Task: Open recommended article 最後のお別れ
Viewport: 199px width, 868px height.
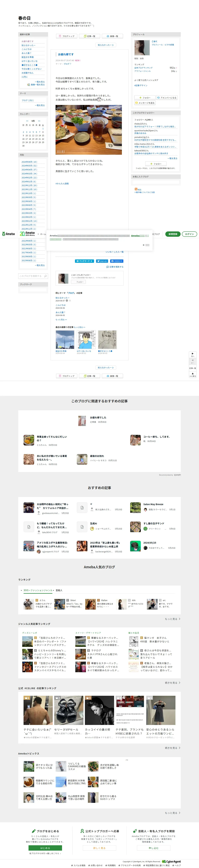Action: tap(97, 456)
